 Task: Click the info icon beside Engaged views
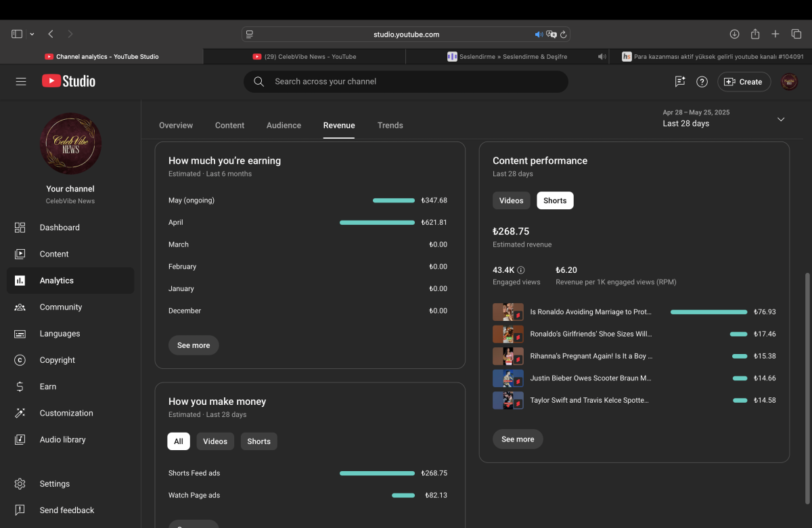pyautogui.click(x=520, y=270)
